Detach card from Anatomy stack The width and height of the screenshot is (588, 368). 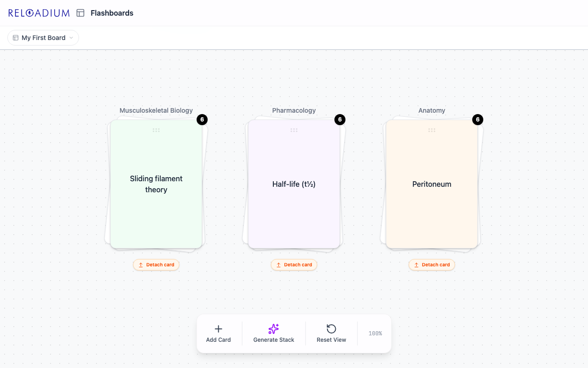(x=432, y=265)
